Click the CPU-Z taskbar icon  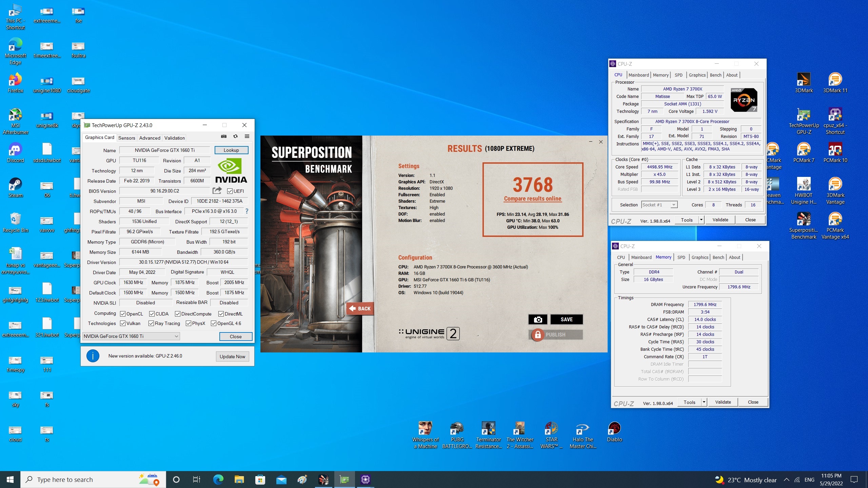[365, 480]
